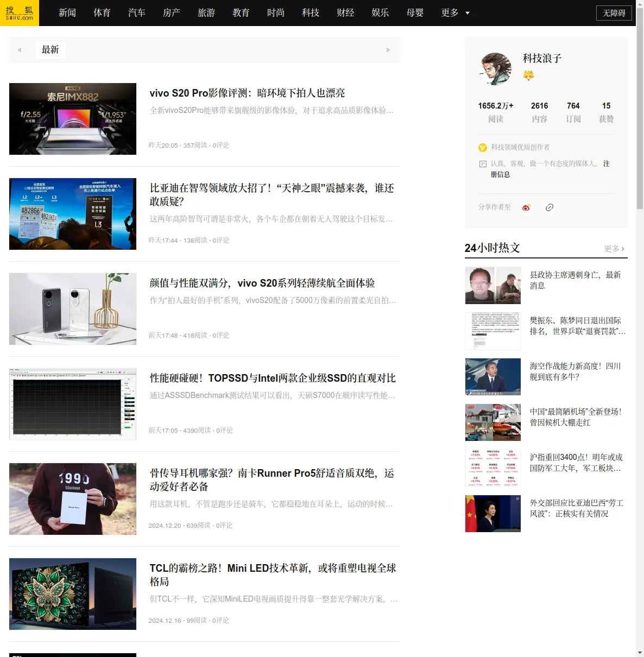Open hot article 中国最简陋机场全新登场
The height and width of the screenshot is (657, 644).
coord(576,417)
